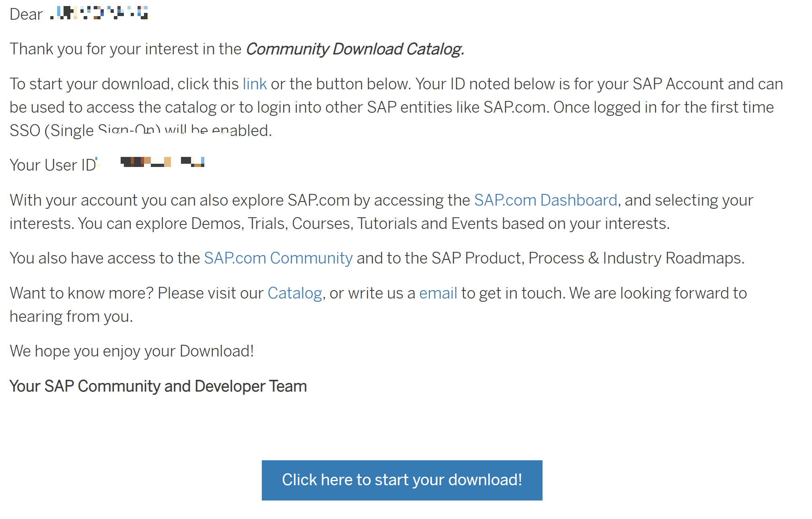Click the 'hearing from you.' line
812x519 pixels.
[x=71, y=317]
